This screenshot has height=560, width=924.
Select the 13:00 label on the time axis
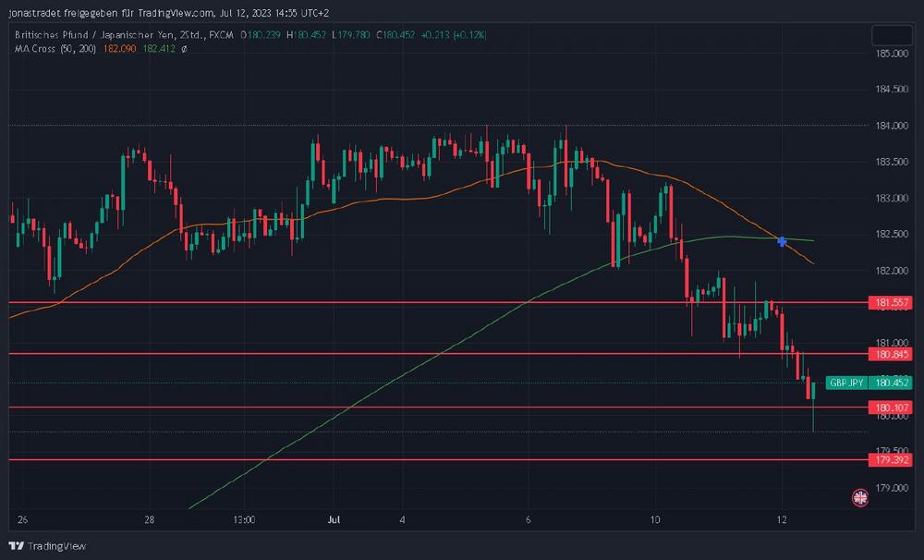tap(244, 519)
